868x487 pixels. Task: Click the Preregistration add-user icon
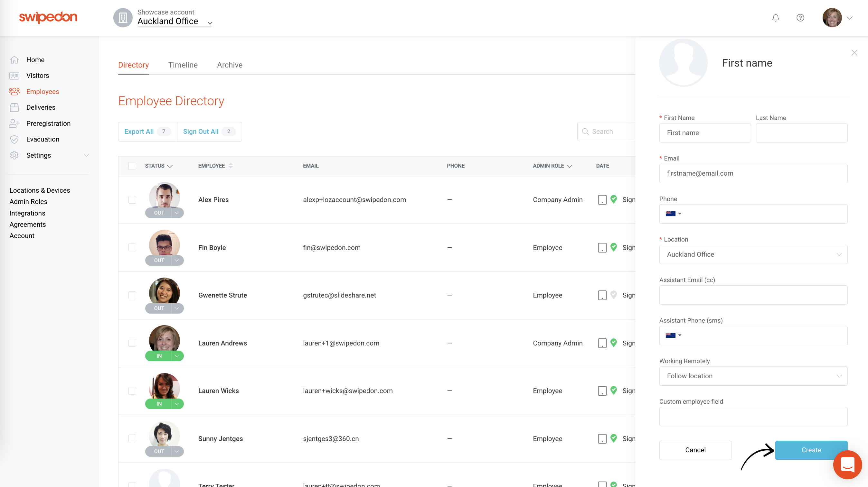pos(14,124)
